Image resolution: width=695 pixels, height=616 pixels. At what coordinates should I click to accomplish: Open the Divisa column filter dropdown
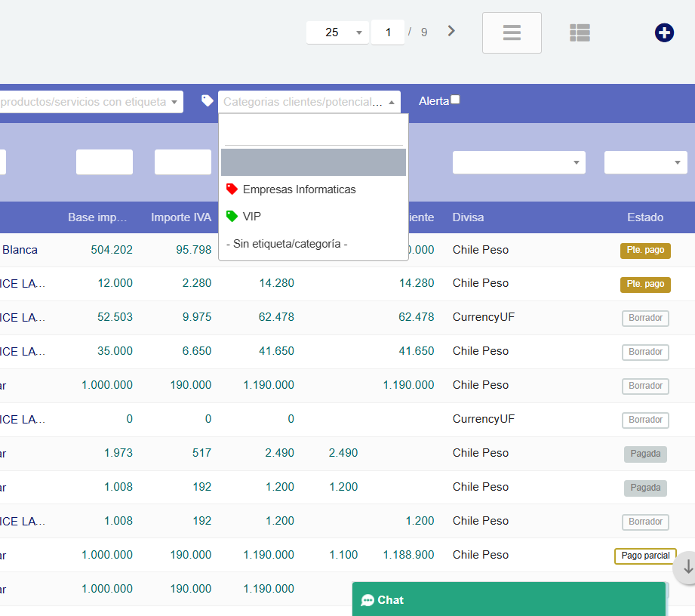tap(518, 162)
